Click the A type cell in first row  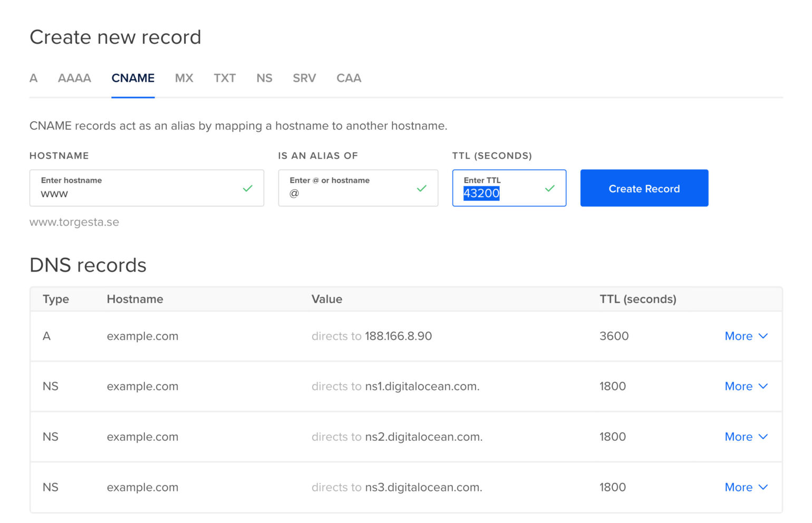click(x=46, y=336)
